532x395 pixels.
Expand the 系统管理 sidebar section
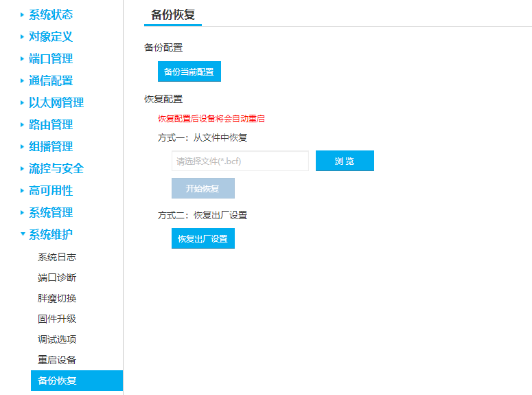click(50, 212)
